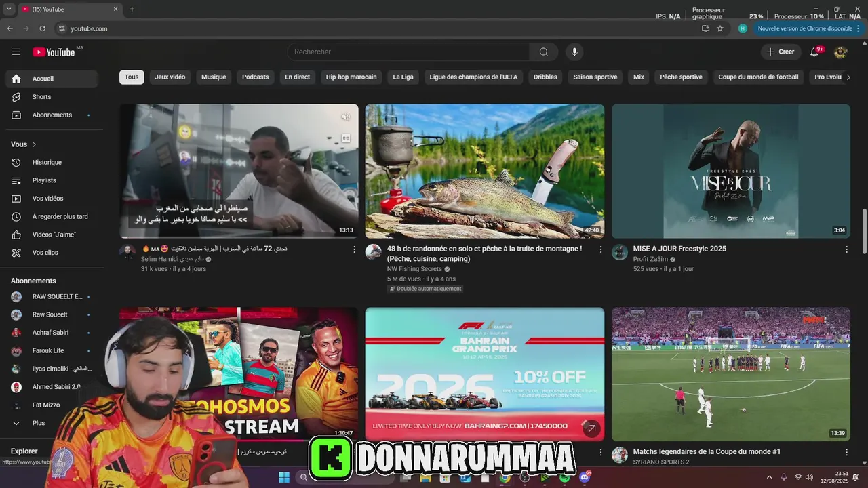Open more options for MISE A JOUR video
868x488 pixels.
click(846, 249)
